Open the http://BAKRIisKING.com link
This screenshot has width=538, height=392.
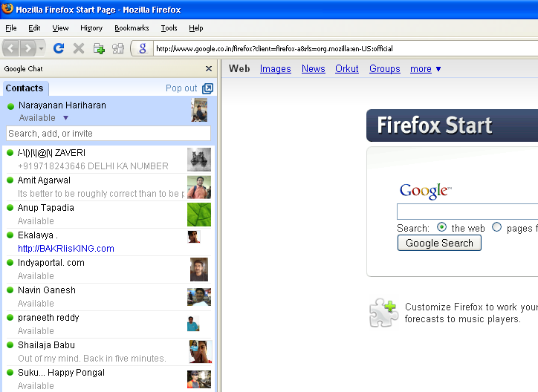coord(66,249)
